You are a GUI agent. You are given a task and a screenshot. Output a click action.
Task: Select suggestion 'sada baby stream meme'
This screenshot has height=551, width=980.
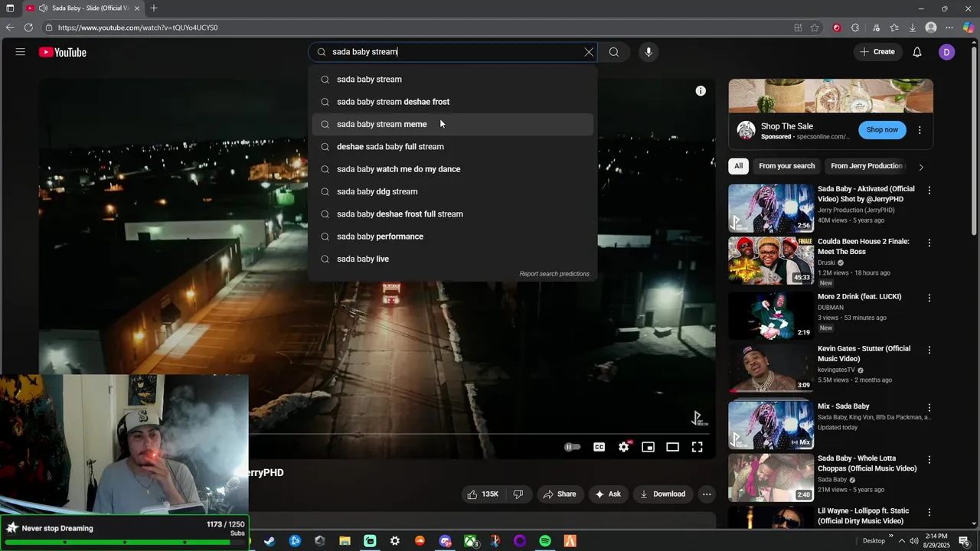click(452, 124)
